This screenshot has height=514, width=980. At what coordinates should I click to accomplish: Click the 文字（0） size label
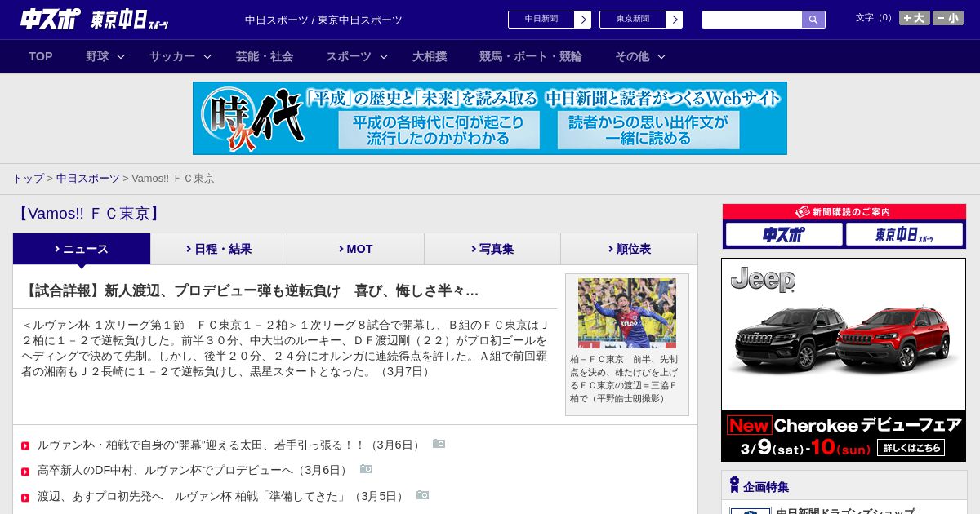click(x=875, y=18)
